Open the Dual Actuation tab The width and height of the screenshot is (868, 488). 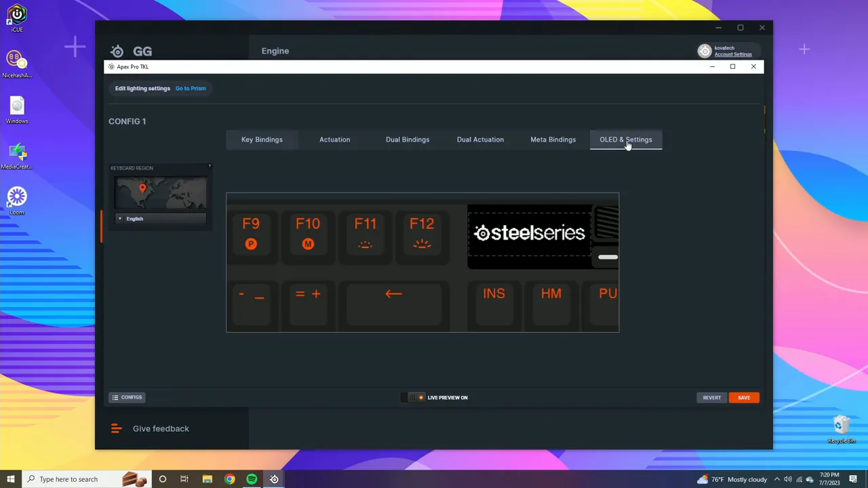tap(480, 139)
